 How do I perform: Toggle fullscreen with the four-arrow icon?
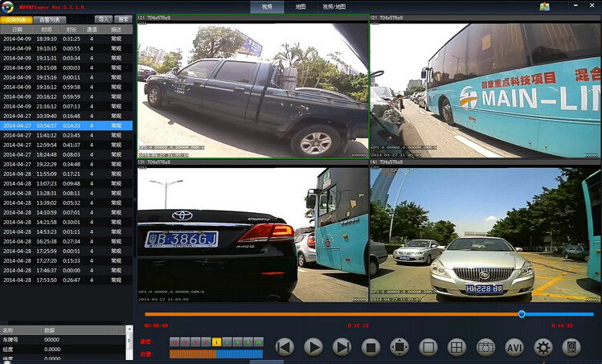click(x=399, y=347)
